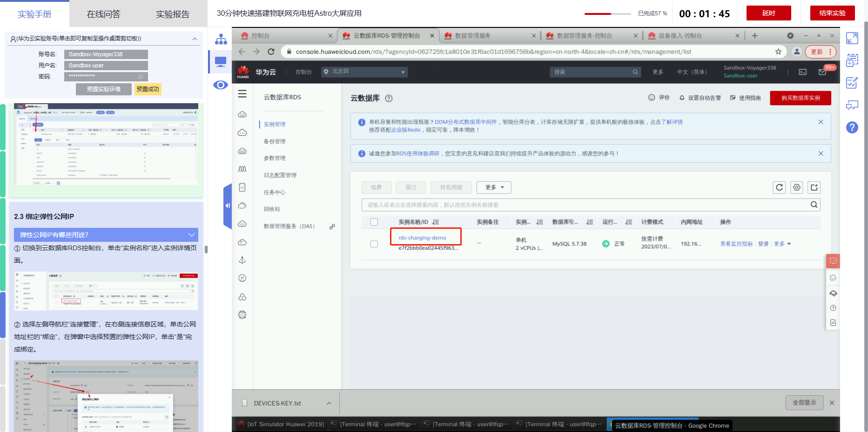868x432 pixels.
Task: Click 查看监控指标 for rds-charging-demo
Action: [x=736, y=244]
